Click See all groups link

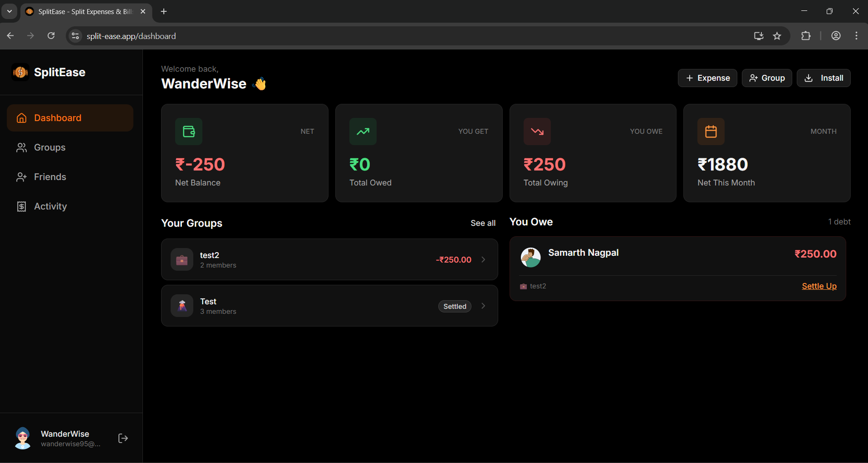(483, 223)
